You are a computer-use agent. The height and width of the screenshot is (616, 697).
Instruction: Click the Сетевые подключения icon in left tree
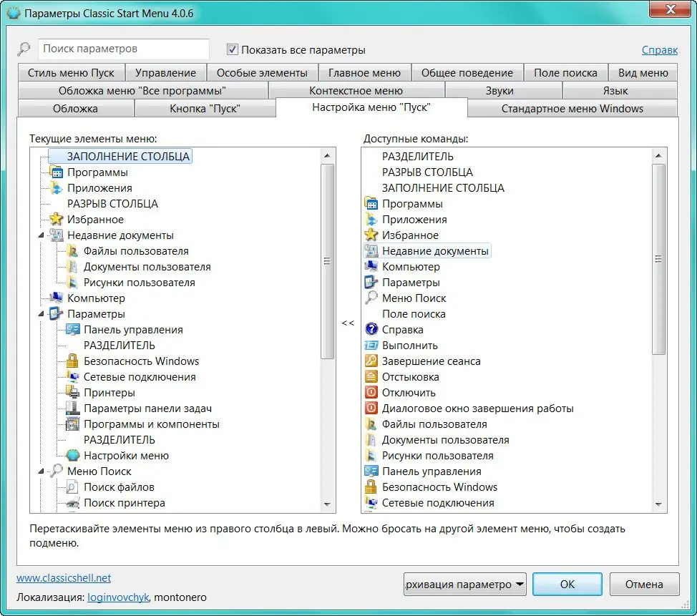[73, 376]
